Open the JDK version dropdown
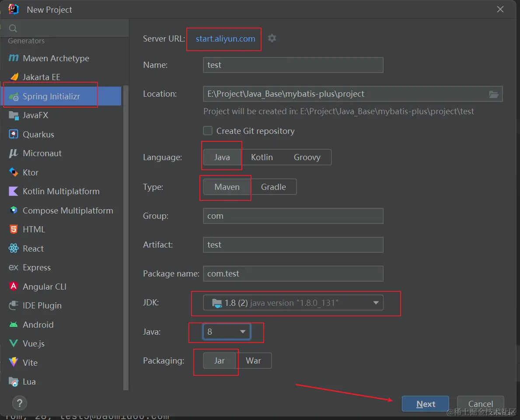The height and width of the screenshot is (420, 520). [x=293, y=303]
